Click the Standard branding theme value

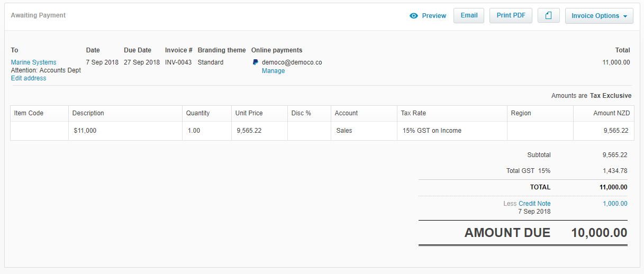pyautogui.click(x=211, y=62)
